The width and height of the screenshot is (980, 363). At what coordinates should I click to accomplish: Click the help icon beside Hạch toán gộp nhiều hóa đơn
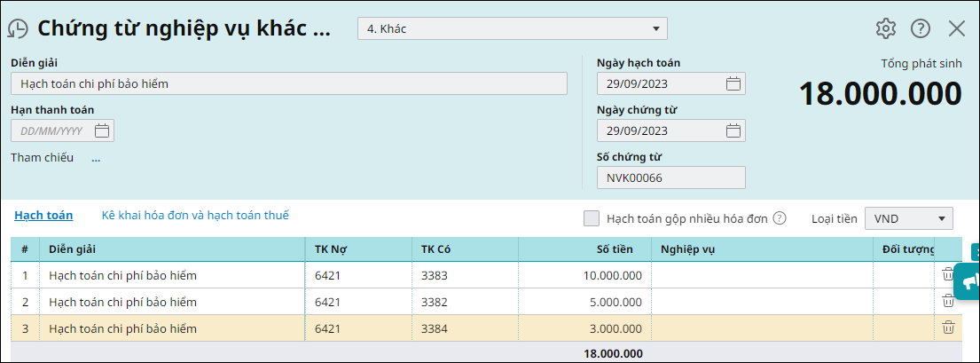(x=779, y=217)
